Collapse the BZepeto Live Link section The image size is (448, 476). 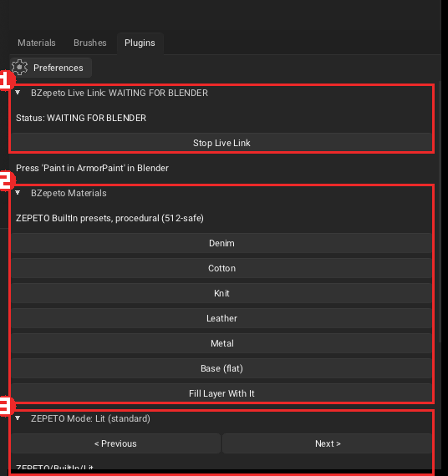click(18, 93)
